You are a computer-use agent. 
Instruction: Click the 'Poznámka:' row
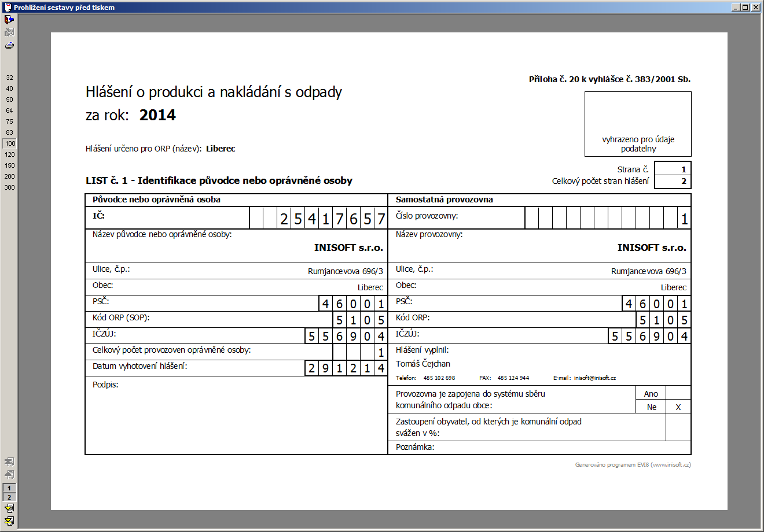pyautogui.click(x=539, y=448)
